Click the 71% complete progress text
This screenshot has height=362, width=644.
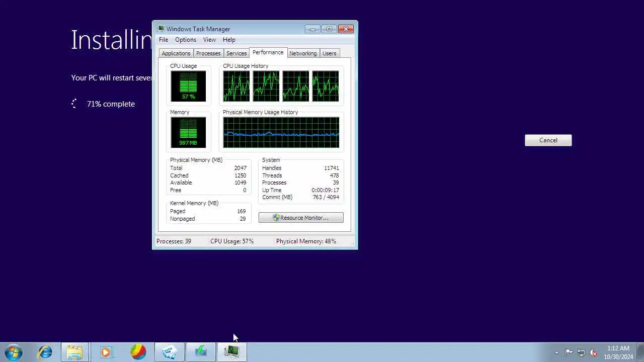(111, 104)
